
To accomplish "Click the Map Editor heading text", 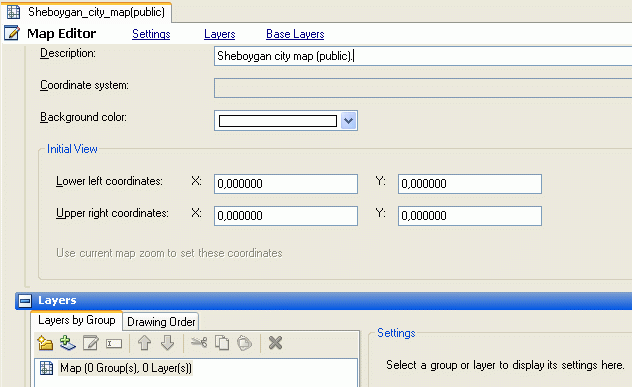I will (x=61, y=33).
